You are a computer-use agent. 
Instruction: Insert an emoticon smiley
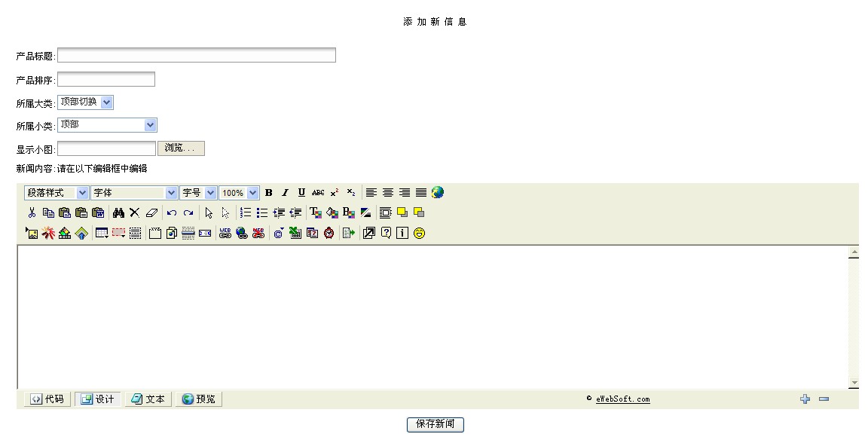[419, 233]
